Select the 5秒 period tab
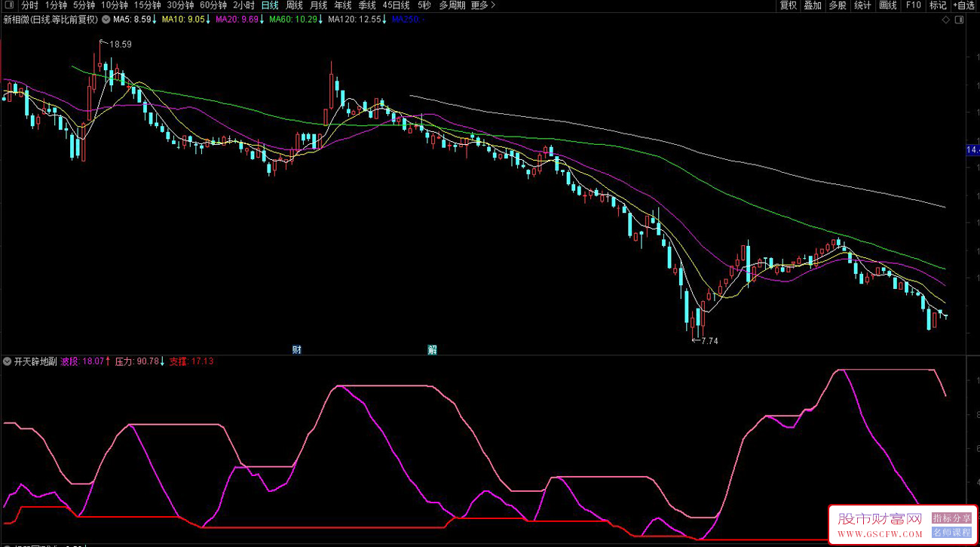 point(424,5)
